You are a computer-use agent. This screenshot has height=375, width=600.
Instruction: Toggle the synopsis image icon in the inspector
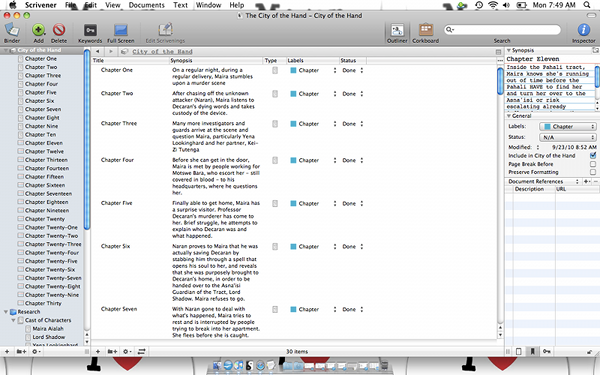point(595,50)
